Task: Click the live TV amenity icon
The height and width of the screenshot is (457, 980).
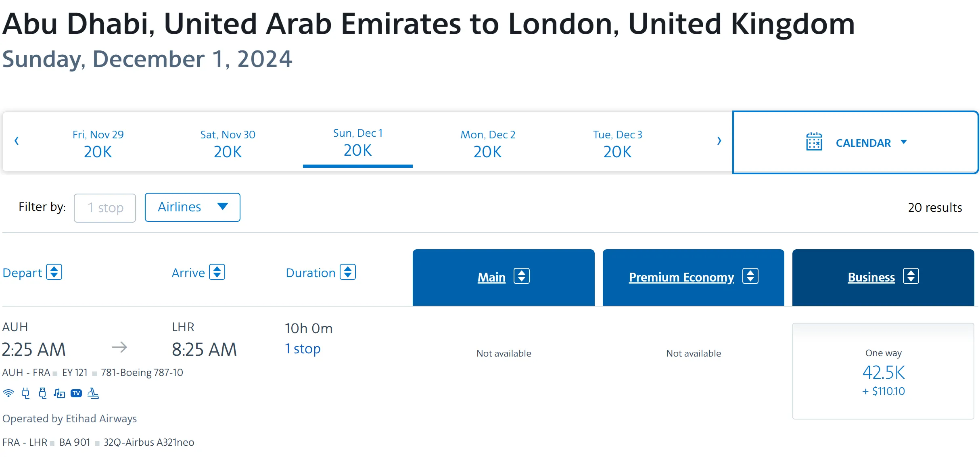Action: 76,393
